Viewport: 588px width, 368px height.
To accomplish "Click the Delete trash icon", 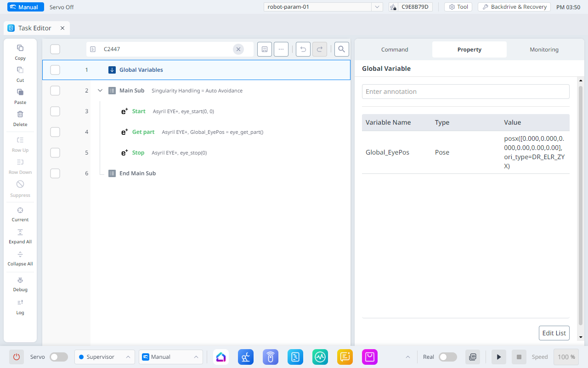I will point(20,114).
